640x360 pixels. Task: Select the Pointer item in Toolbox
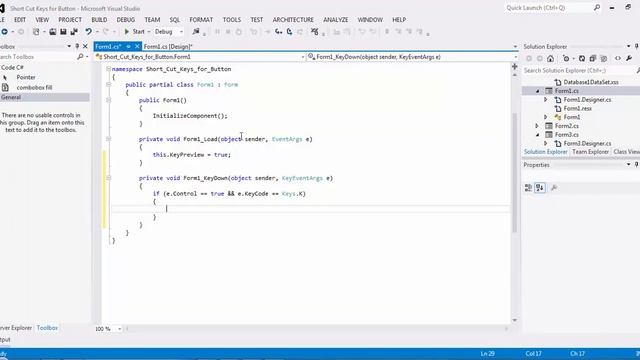[x=25, y=77]
